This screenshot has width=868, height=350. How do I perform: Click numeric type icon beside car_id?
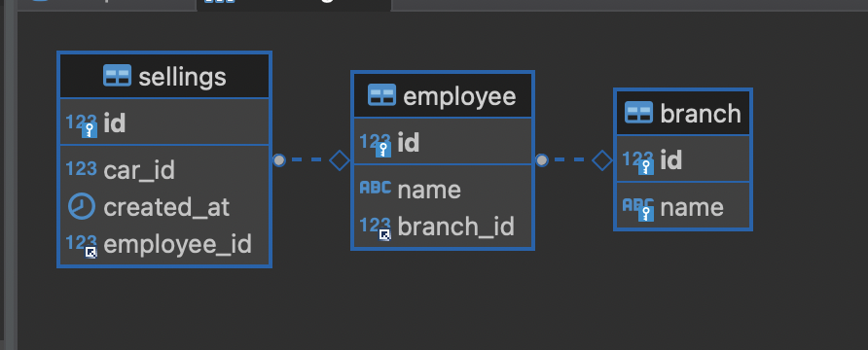pos(82,168)
